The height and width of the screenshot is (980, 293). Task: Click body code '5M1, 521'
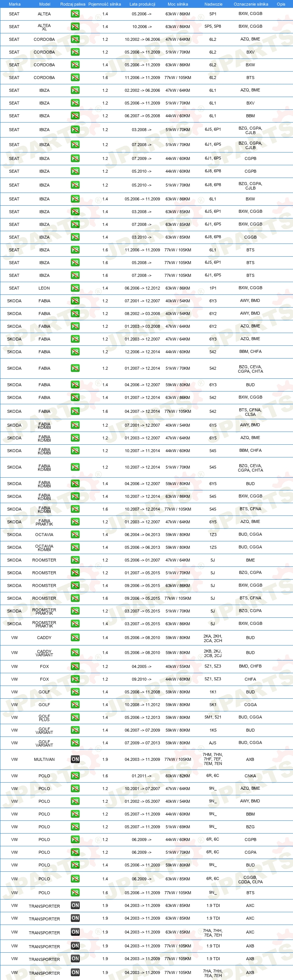pyautogui.click(x=213, y=717)
